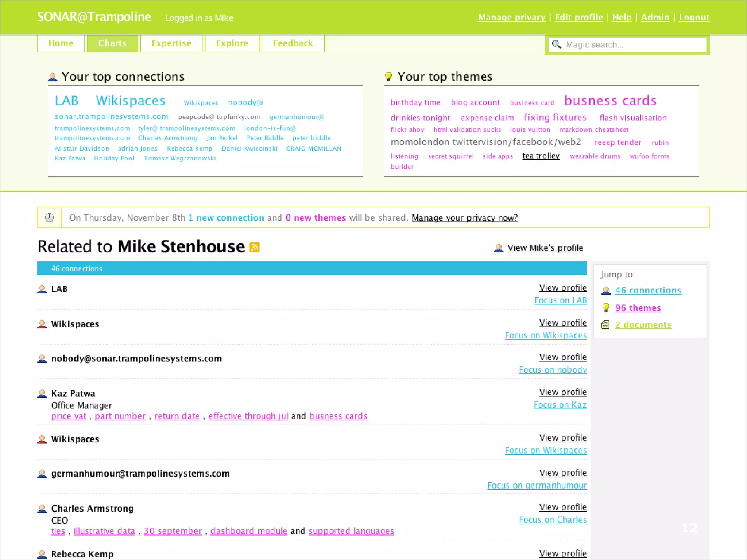Click Manage your privacy now link
Image resolution: width=747 pixels, height=560 pixels.
click(x=464, y=218)
